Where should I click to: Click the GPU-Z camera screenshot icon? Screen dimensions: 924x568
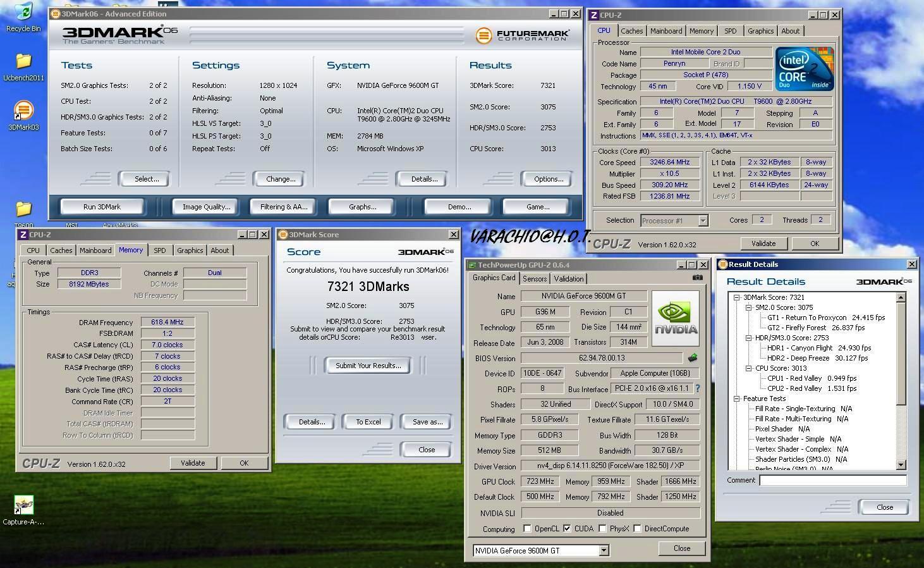point(697,278)
